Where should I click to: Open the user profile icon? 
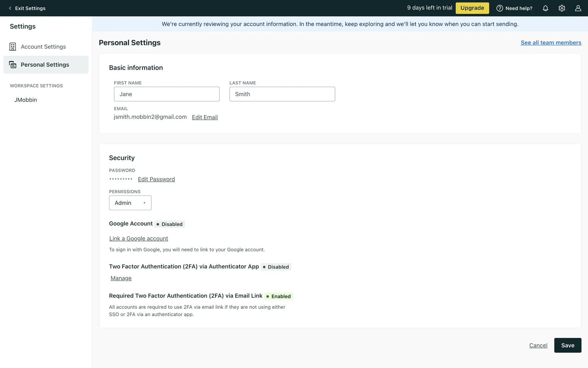578,8
